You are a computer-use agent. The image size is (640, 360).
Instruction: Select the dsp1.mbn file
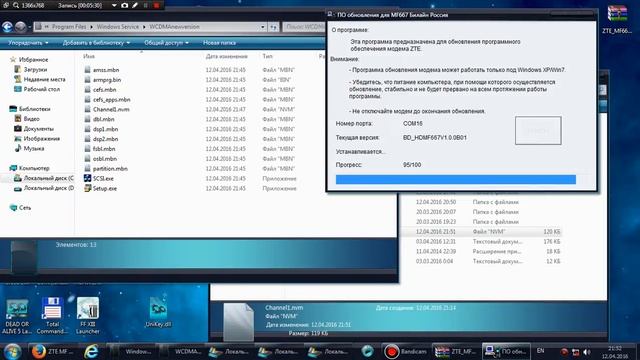pos(105,129)
